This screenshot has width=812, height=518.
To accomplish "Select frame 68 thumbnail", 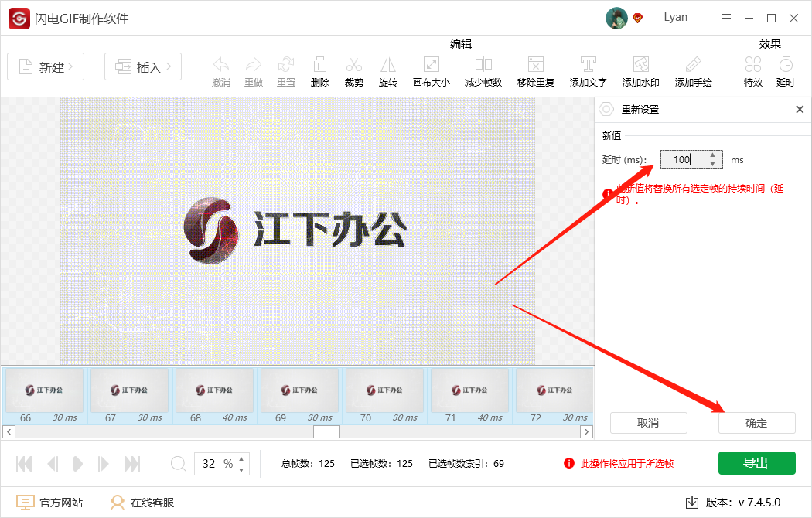I will [214, 397].
